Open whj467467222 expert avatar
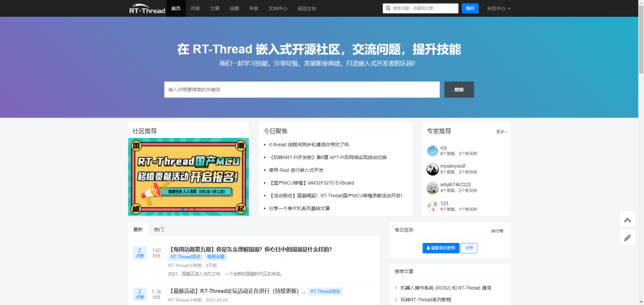The width and height of the screenshot is (644, 305). [432, 188]
